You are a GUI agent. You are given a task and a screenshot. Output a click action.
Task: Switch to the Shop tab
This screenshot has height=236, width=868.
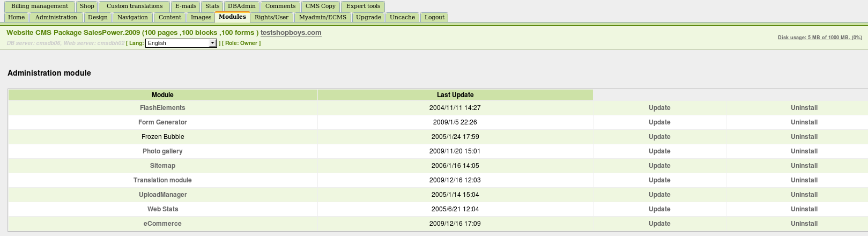click(87, 6)
